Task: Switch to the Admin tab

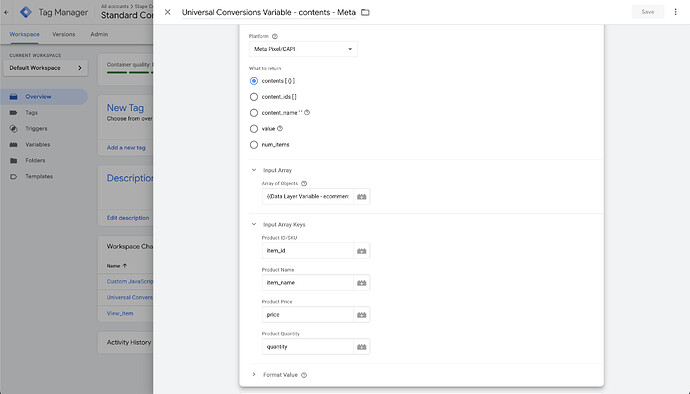Action: (x=99, y=34)
